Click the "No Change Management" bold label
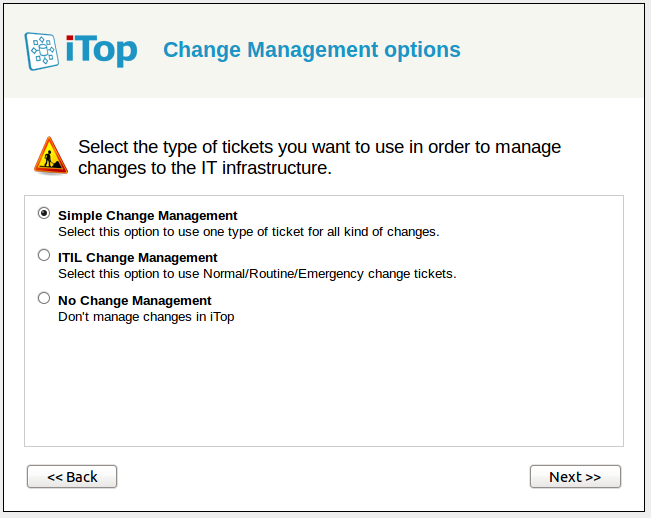Screen dimensions: 651x518 pos(135,300)
